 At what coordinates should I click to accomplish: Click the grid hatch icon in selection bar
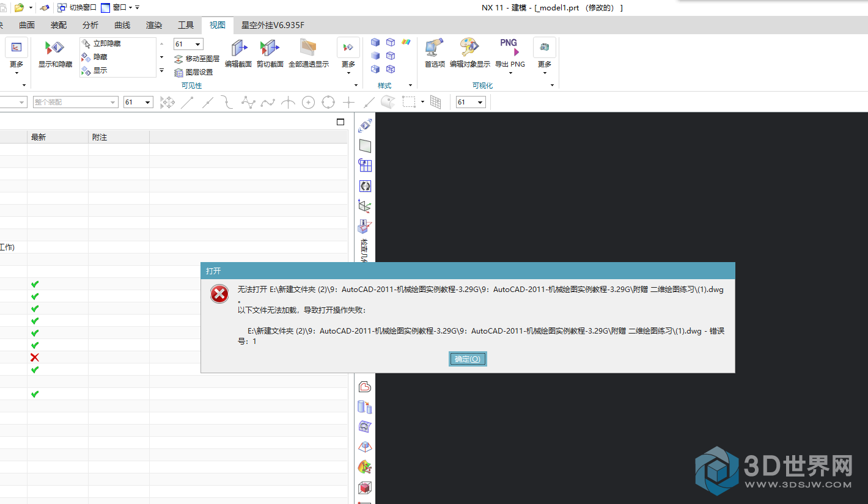[436, 102]
